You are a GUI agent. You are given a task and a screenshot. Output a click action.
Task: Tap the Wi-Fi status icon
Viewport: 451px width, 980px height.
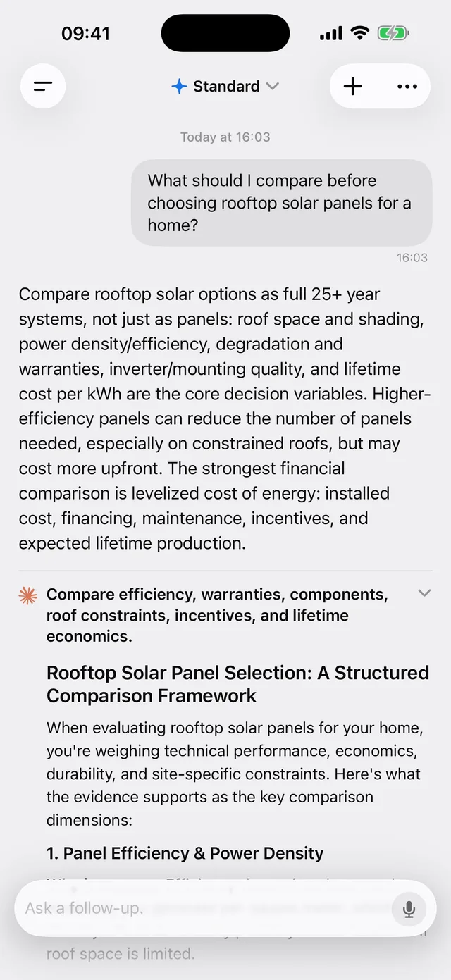click(x=360, y=33)
